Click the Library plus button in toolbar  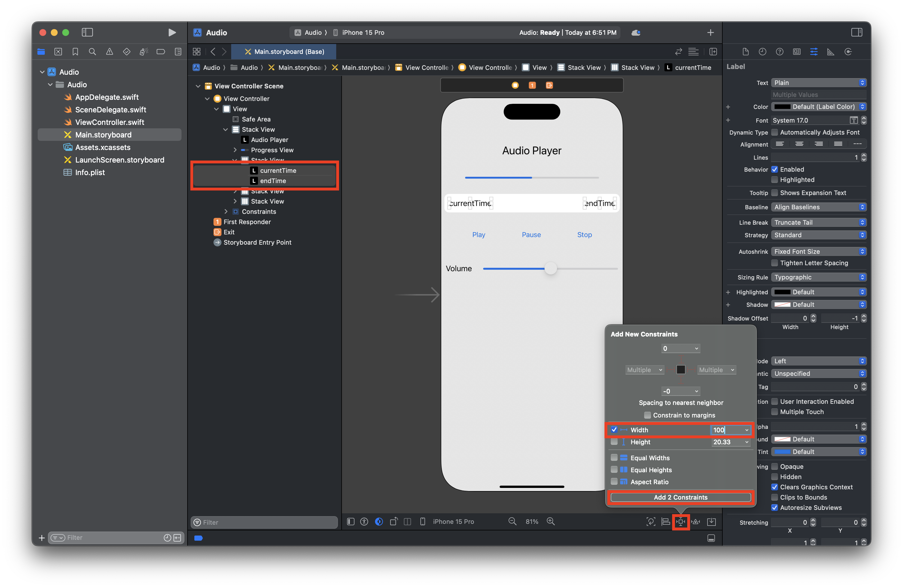[x=710, y=33]
